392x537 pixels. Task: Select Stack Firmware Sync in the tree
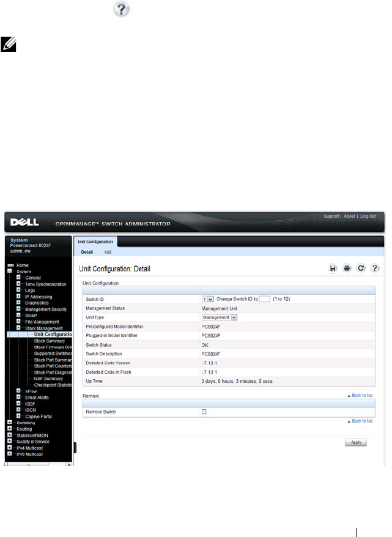(x=53, y=347)
